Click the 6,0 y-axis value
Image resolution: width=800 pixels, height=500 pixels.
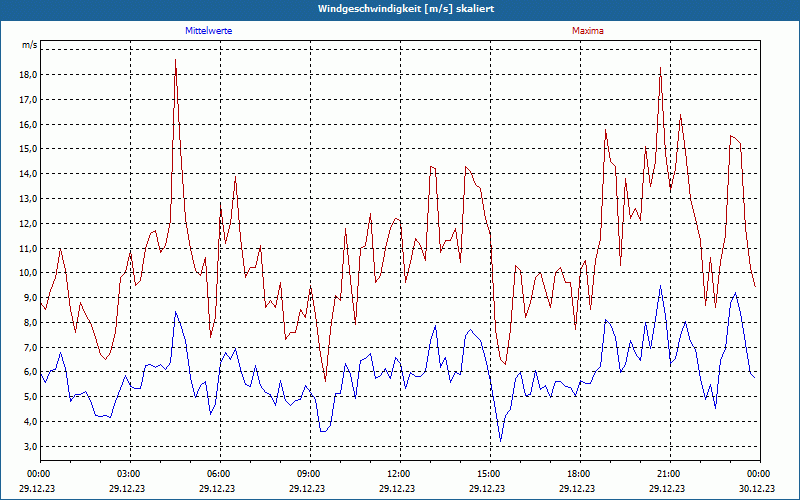coord(31,372)
